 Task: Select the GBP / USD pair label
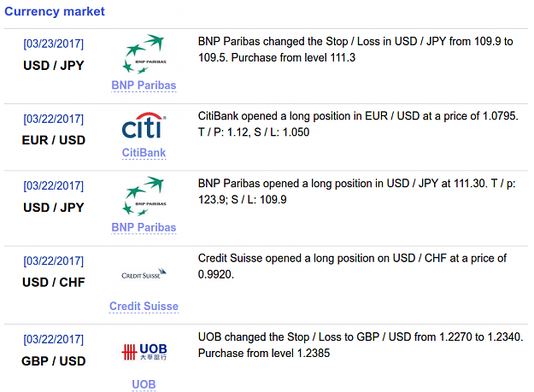(54, 361)
